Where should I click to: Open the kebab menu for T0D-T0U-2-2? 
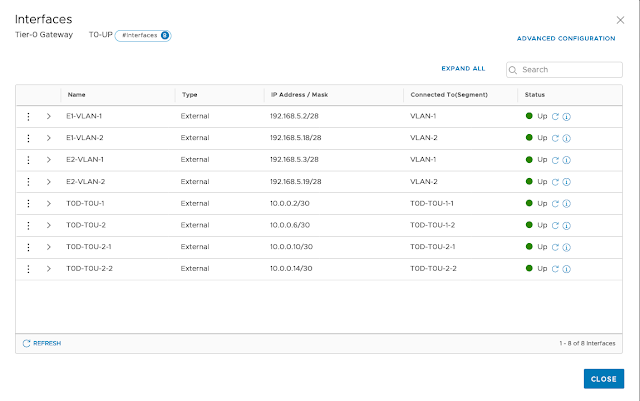[28, 268]
